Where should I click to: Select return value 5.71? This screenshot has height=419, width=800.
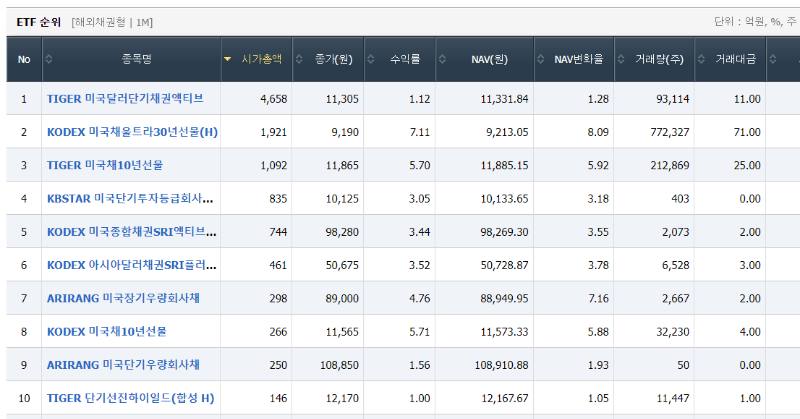pos(419,332)
